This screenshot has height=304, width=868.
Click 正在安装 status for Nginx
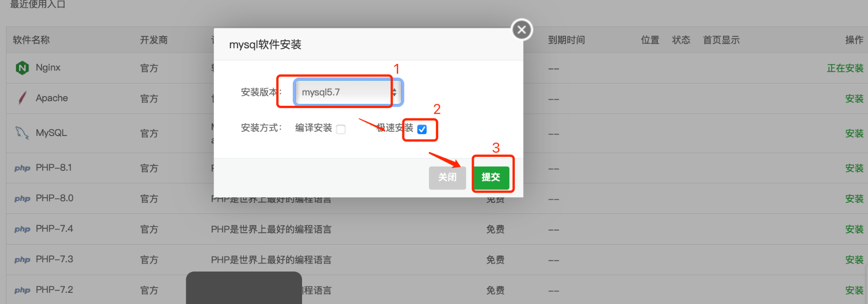coord(845,68)
